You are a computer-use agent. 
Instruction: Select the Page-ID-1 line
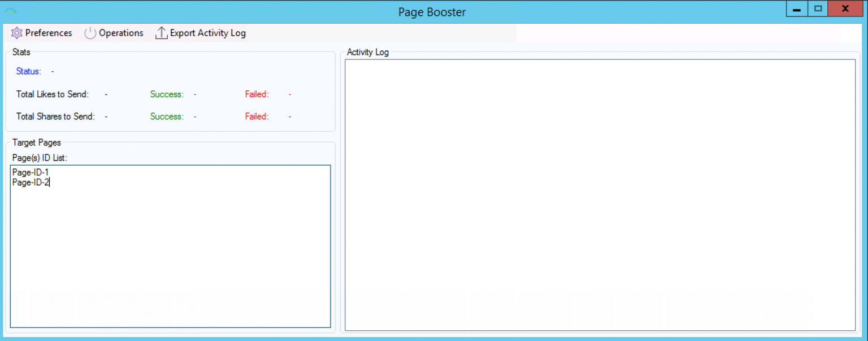(x=31, y=172)
